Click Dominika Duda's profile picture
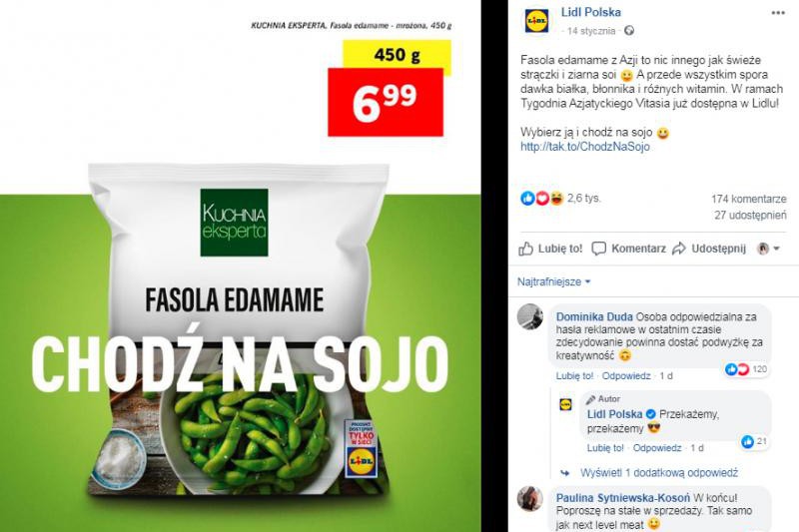 pos(530,316)
